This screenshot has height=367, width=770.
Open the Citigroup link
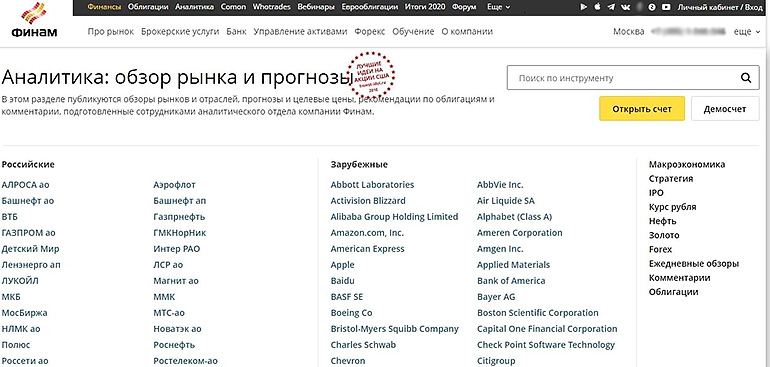(x=496, y=361)
